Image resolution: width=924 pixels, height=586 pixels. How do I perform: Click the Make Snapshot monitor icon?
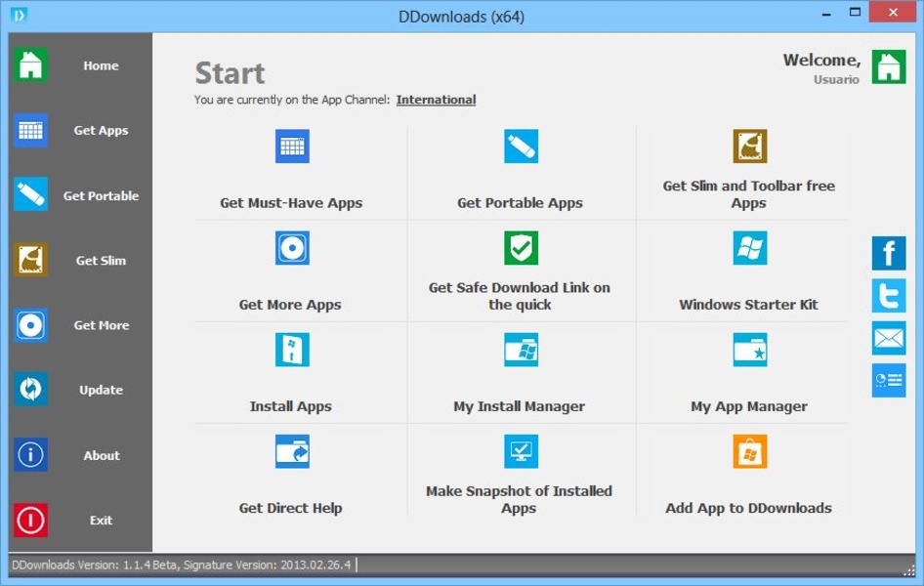(521, 452)
